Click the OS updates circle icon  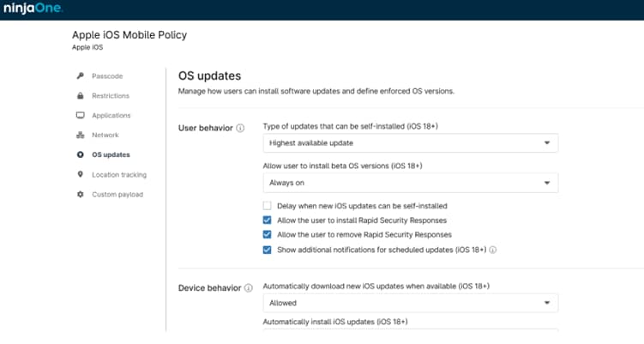coord(80,155)
